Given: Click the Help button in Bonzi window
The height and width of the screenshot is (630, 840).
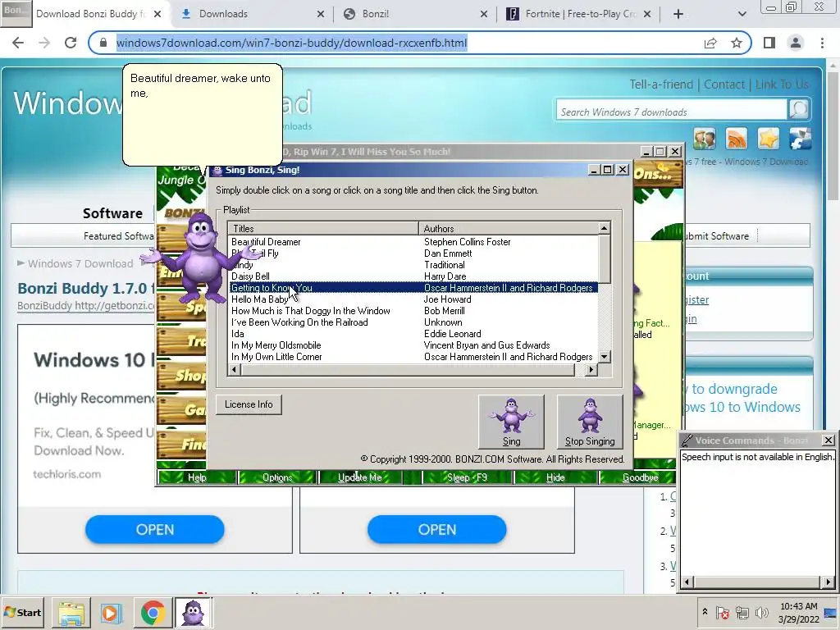Looking at the screenshot, I should click(197, 477).
